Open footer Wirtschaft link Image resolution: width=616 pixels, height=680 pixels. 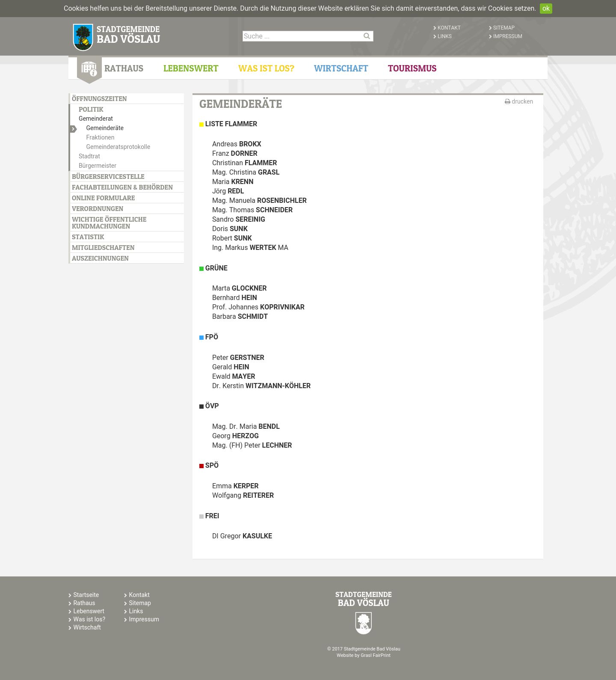[87, 627]
